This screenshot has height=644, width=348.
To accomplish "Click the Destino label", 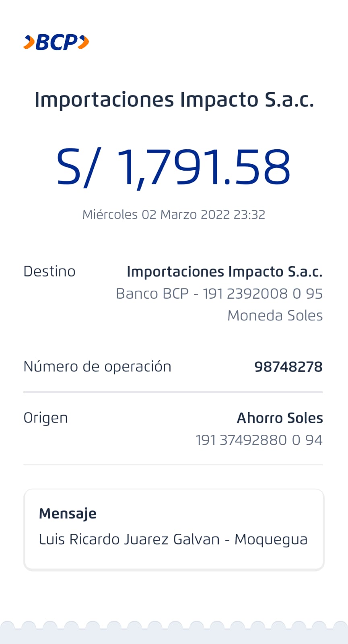I will (49, 272).
